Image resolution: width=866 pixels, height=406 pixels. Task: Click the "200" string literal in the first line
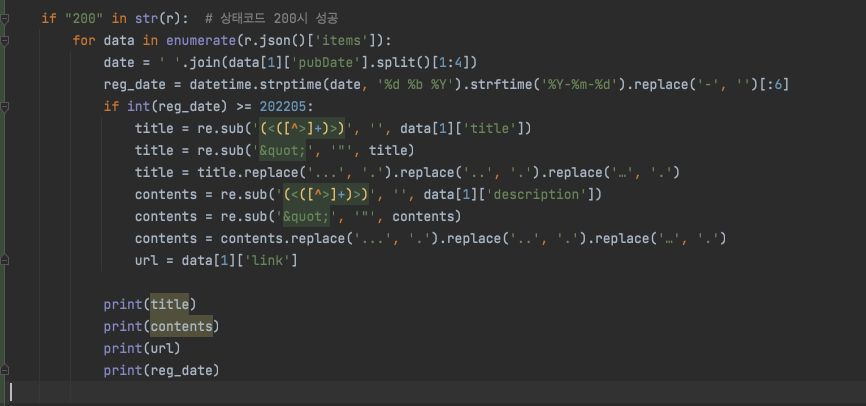85,19
